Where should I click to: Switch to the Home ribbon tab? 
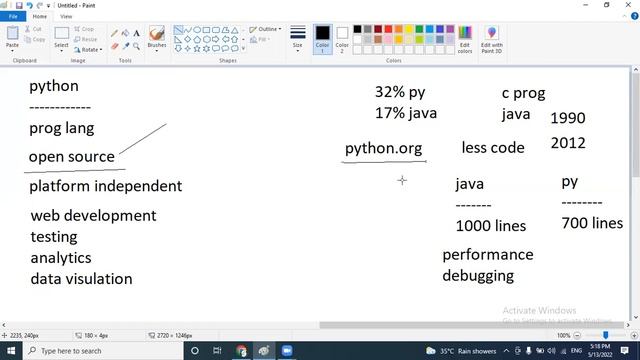click(x=40, y=16)
